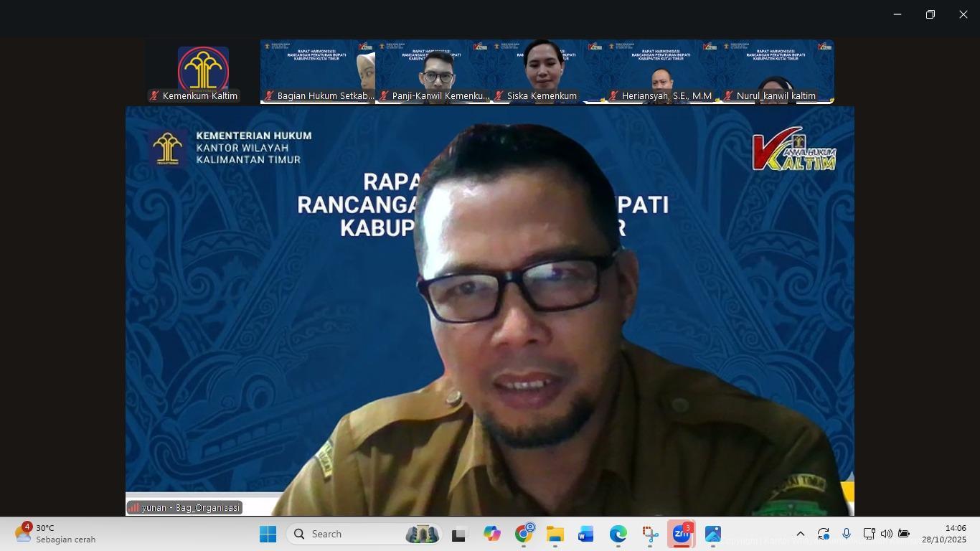Launch Microsoft Word from taskbar

point(585,534)
